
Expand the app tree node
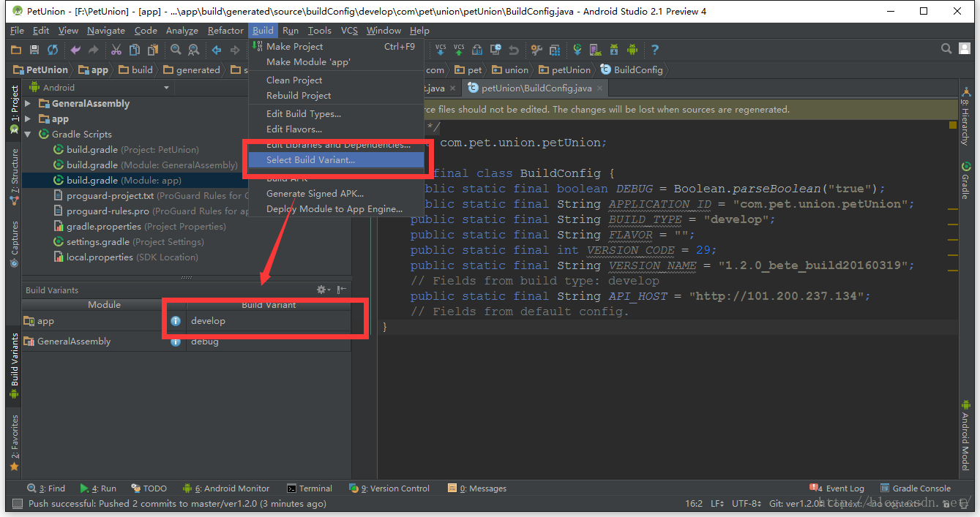click(29, 119)
